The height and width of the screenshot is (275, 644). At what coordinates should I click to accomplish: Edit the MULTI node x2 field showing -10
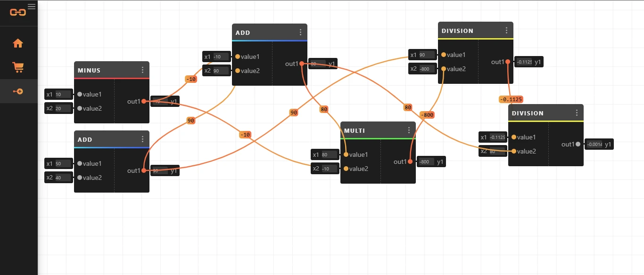(x=329, y=169)
